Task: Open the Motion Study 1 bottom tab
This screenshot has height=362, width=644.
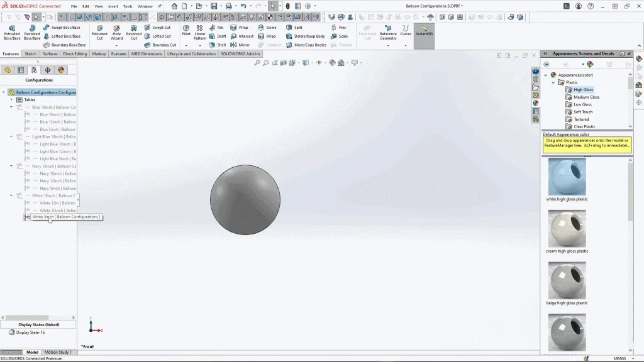Action: tap(57, 352)
